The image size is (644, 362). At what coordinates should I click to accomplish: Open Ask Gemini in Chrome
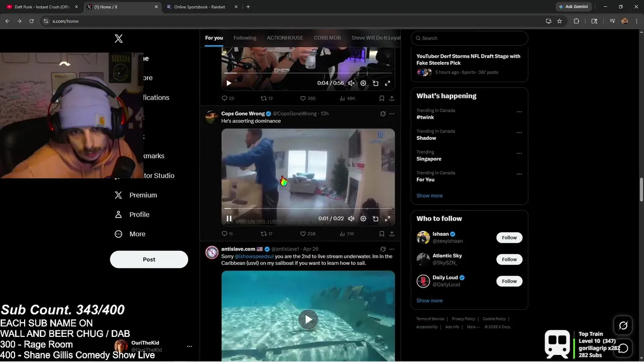pos(574,7)
